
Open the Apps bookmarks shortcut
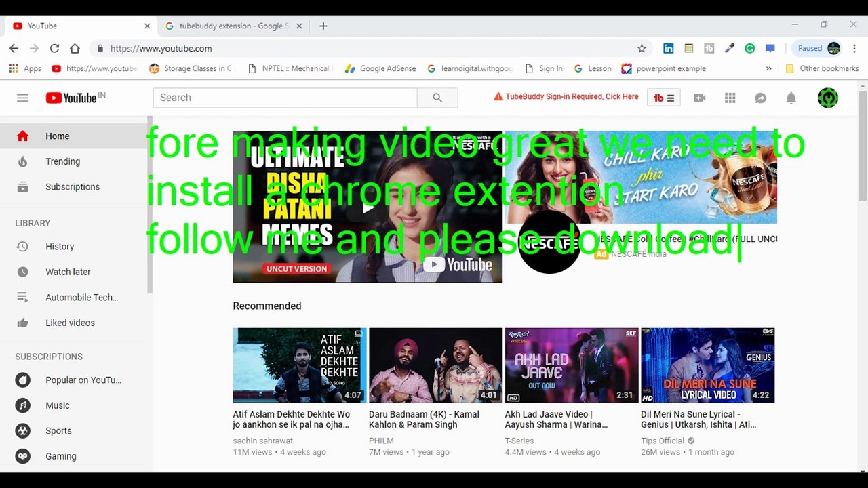click(25, 68)
